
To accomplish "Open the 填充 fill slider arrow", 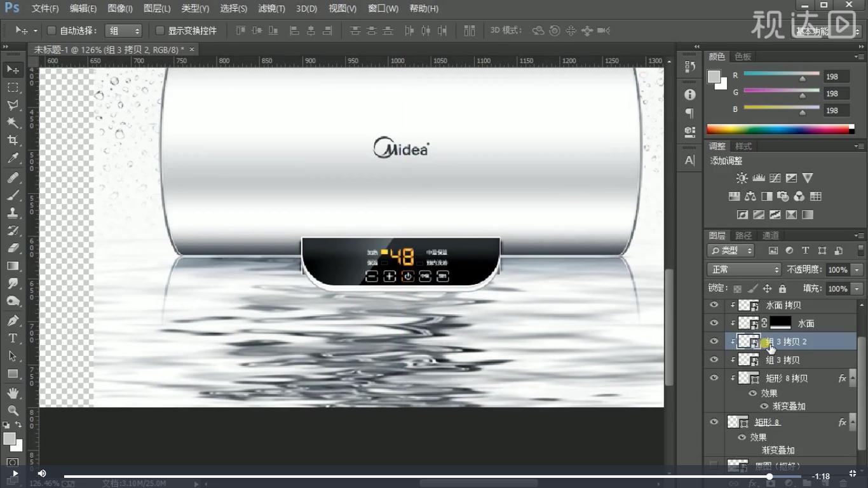I will click(857, 288).
